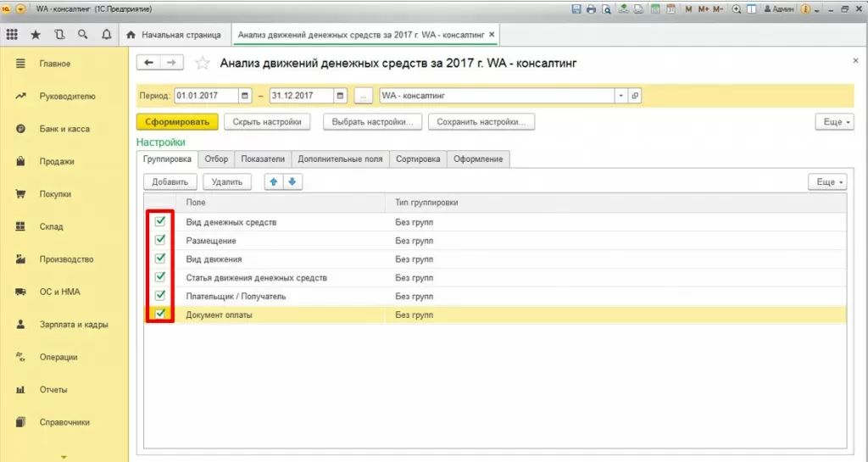This screenshot has width=868, height=462.
Task: Add report to favorites with star outline
Action: [x=203, y=63]
